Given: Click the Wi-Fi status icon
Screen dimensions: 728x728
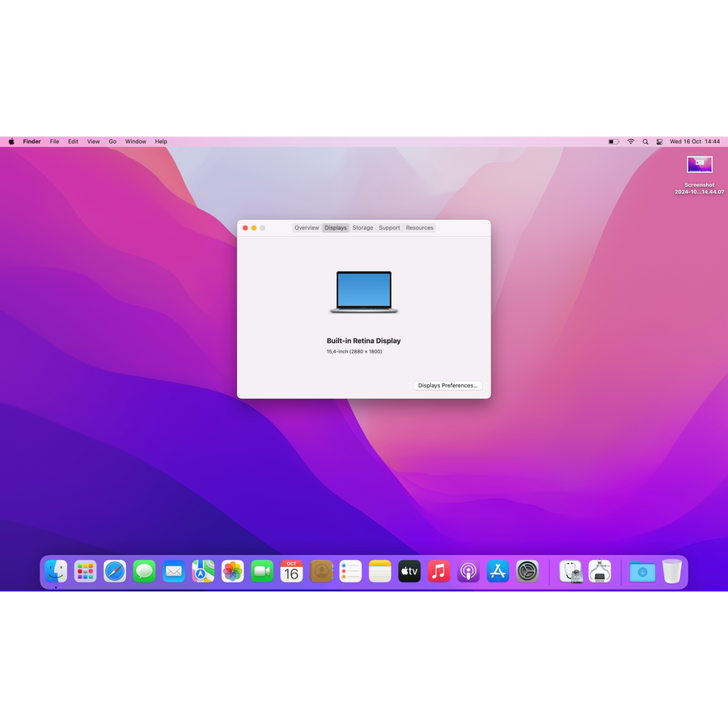Looking at the screenshot, I should tap(631, 142).
